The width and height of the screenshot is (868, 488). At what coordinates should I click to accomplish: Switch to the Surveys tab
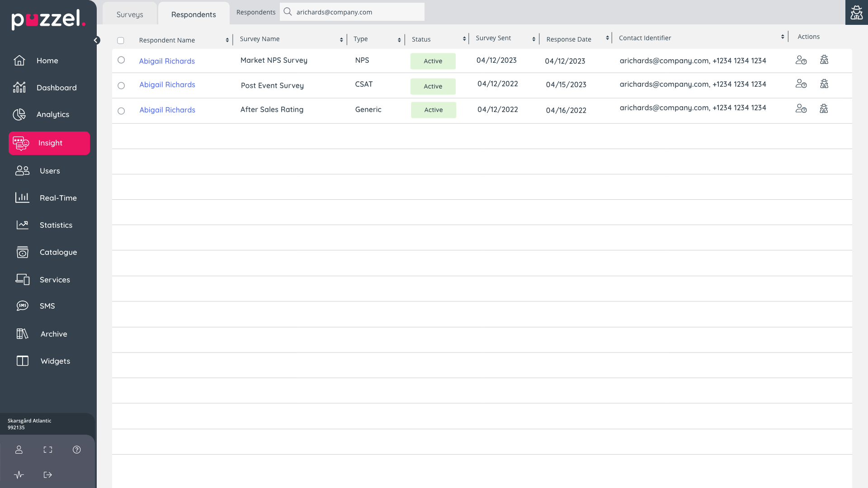pos(130,14)
